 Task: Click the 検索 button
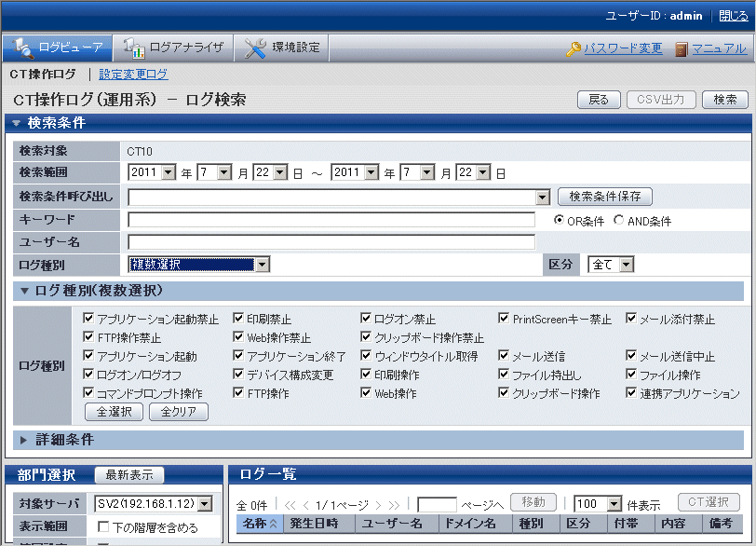(x=725, y=100)
